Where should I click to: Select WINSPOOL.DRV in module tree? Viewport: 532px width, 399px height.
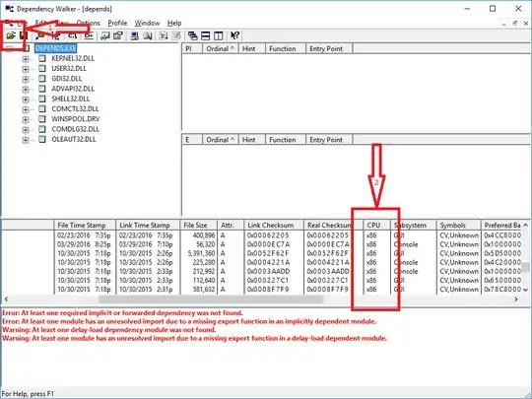point(75,119)
